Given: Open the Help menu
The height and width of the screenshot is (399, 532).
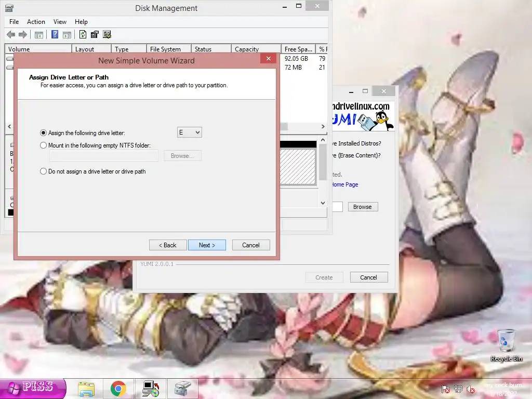Looking at the screenshot, I should tap(81, 22).
